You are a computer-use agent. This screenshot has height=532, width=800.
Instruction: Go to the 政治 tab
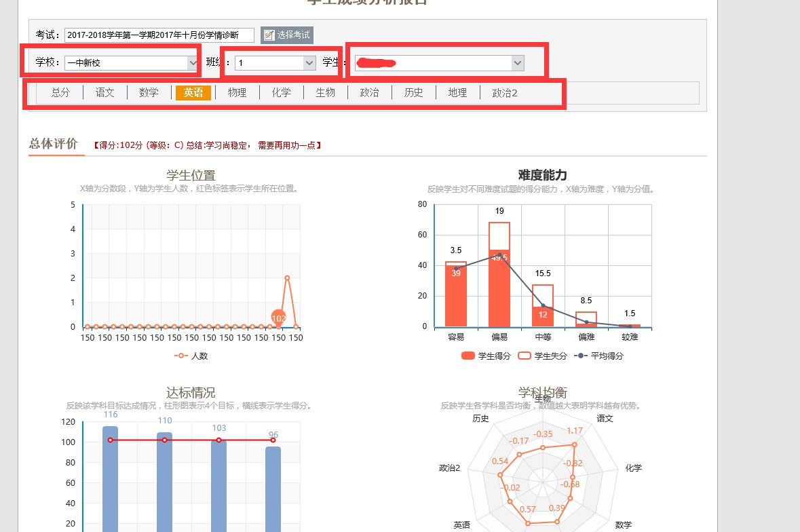tap(370, 93)
